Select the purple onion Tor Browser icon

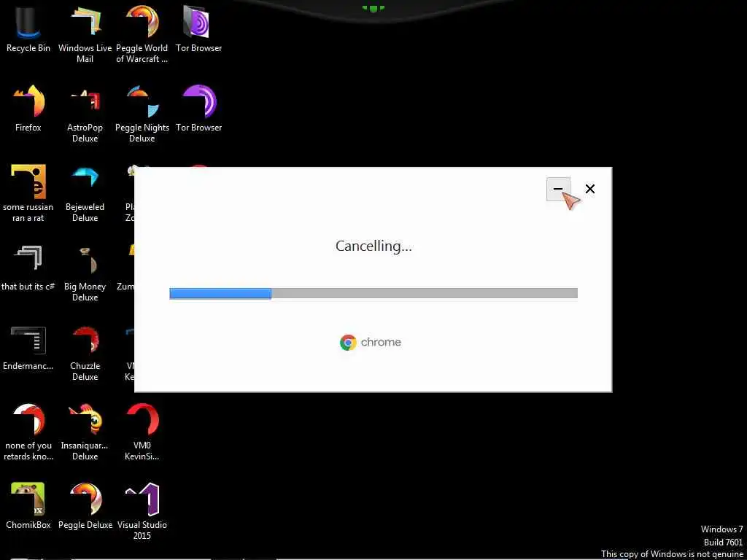[x=198, y=108]
